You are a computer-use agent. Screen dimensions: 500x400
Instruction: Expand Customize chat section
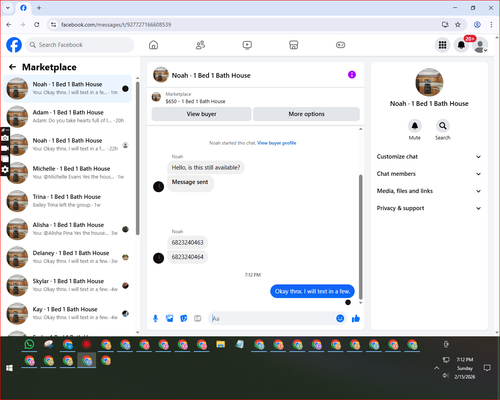(x=429, y=157)
